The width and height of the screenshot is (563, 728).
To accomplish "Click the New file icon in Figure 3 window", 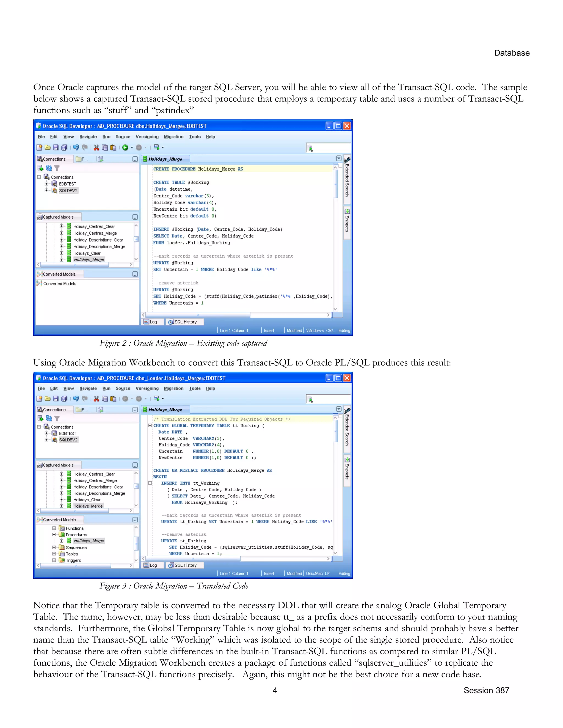I will coord(39,398).
